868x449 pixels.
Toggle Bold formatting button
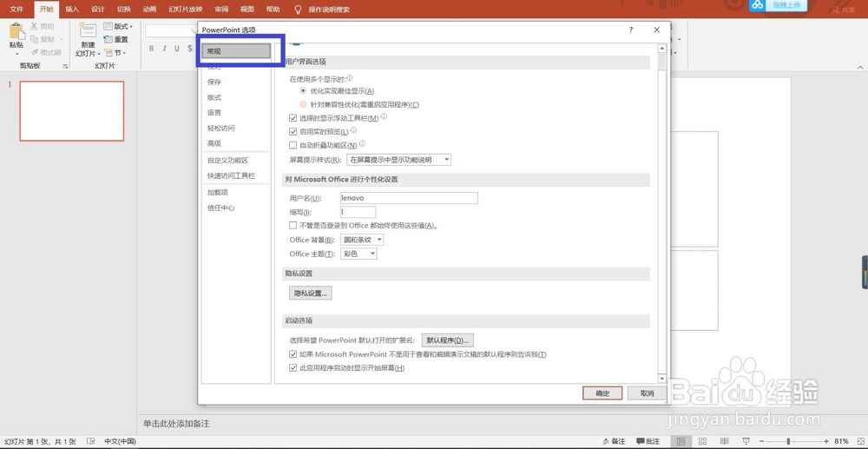tap(152, 49)
